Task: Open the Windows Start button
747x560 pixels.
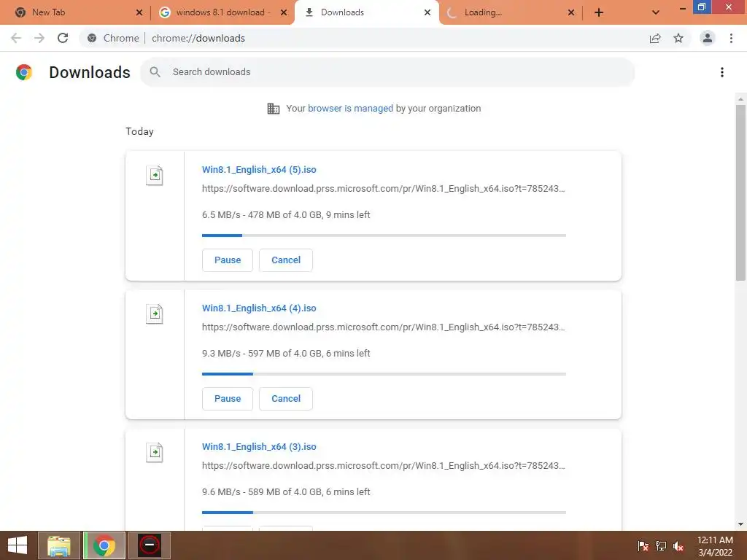Action: click(x=18, y=545)
